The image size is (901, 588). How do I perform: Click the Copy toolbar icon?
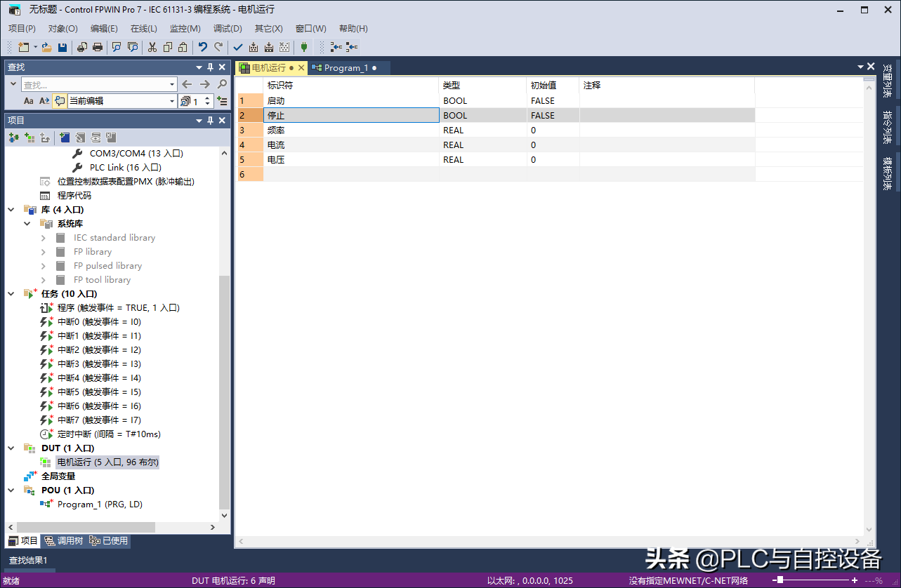tap(167, 47)
